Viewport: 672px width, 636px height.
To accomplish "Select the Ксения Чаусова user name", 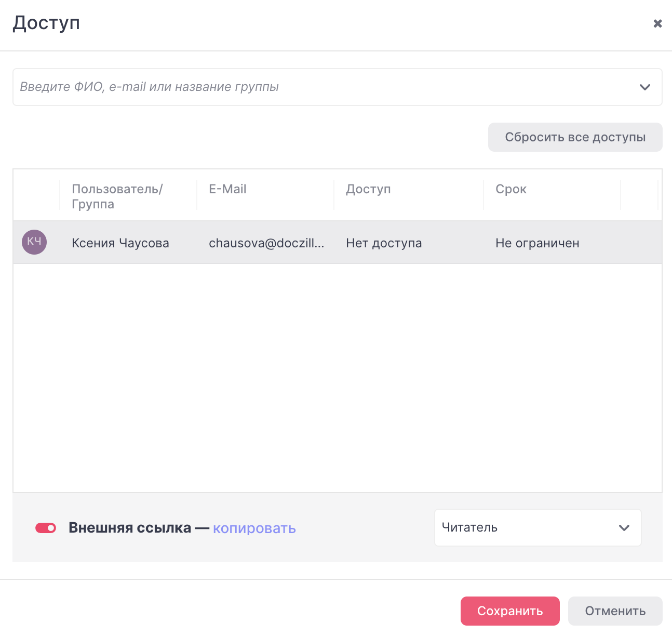I will pyautogui.click(x=120, y=243).
